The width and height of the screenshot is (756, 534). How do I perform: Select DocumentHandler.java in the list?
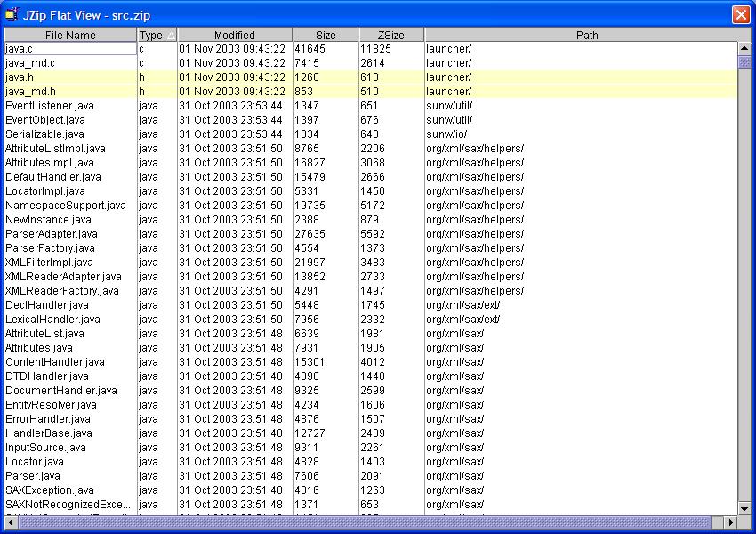point(61,390)
